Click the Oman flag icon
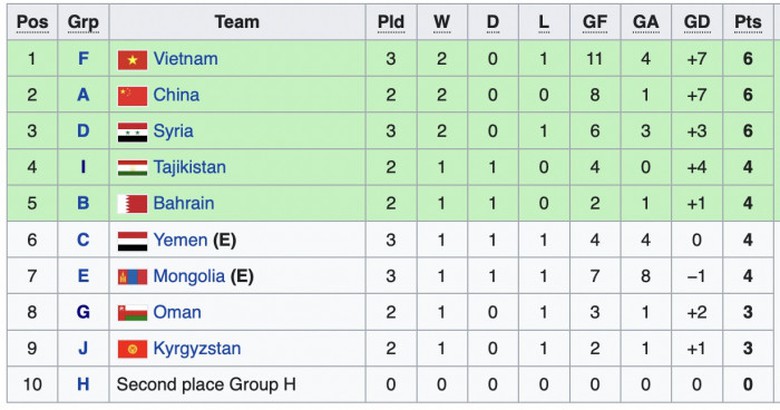This screenshot has height=410, width=780. coord(132,313)
